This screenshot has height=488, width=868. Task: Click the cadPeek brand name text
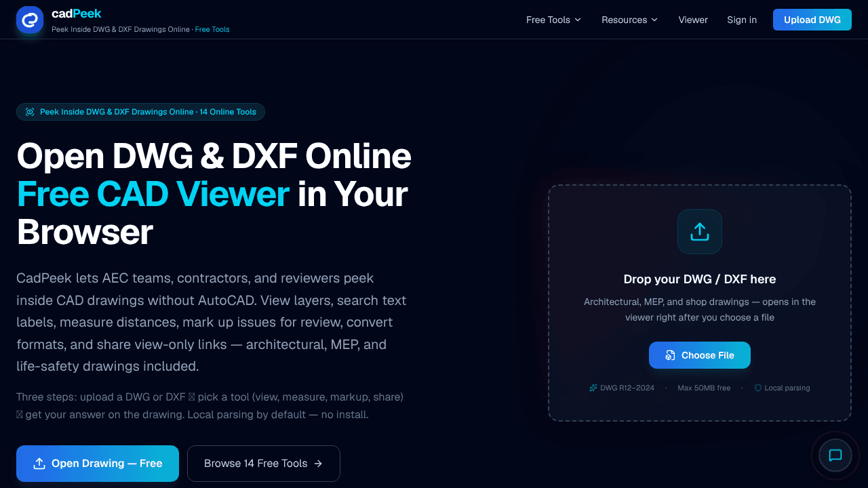pyautogui.click(x=77, y=14)
